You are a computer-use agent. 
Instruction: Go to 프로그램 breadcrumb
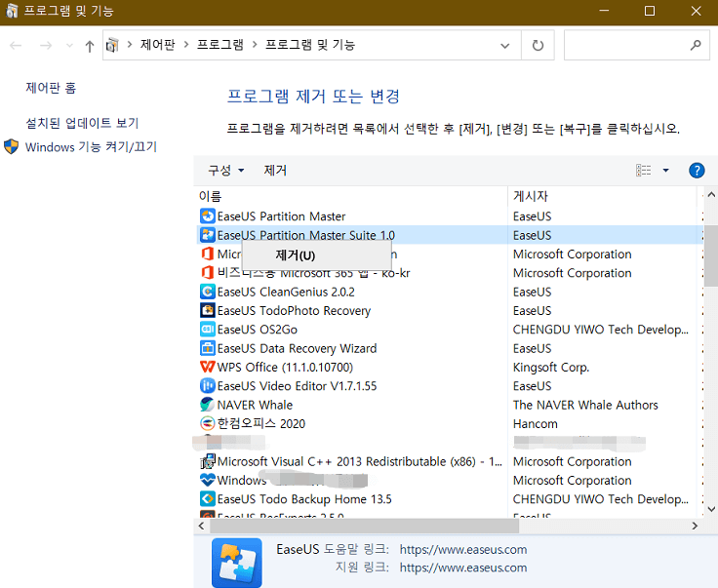pyautogui.click(x=220, y=45)
